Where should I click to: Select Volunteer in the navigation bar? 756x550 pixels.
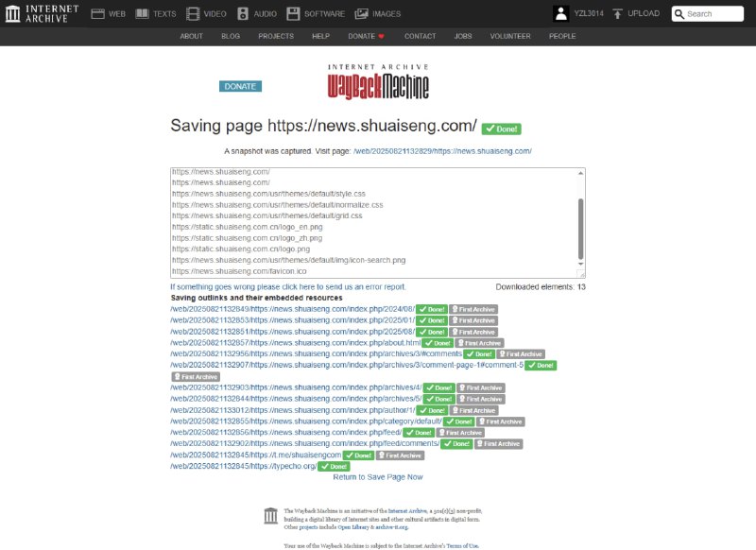(x=510, y=36)
